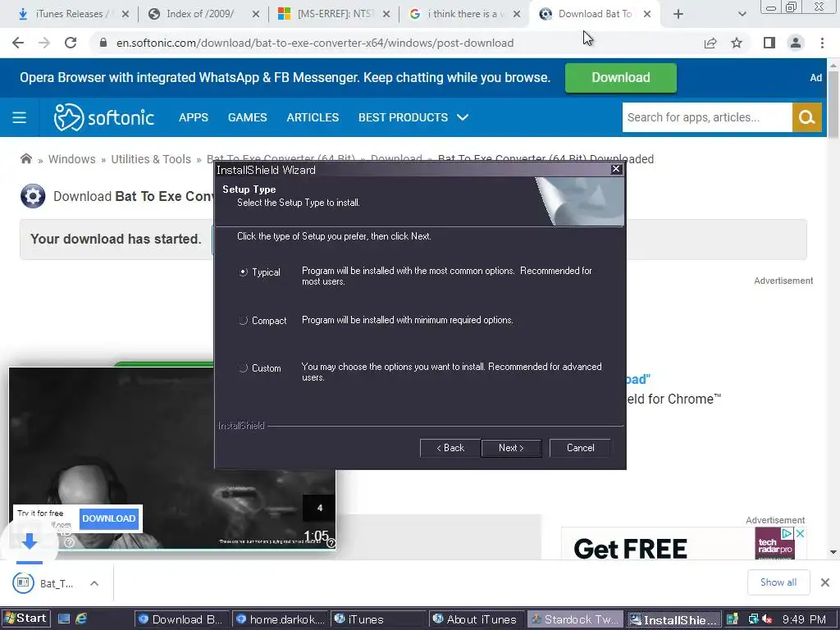Open the ARTICLES menu item

click(x=313, y=117)
